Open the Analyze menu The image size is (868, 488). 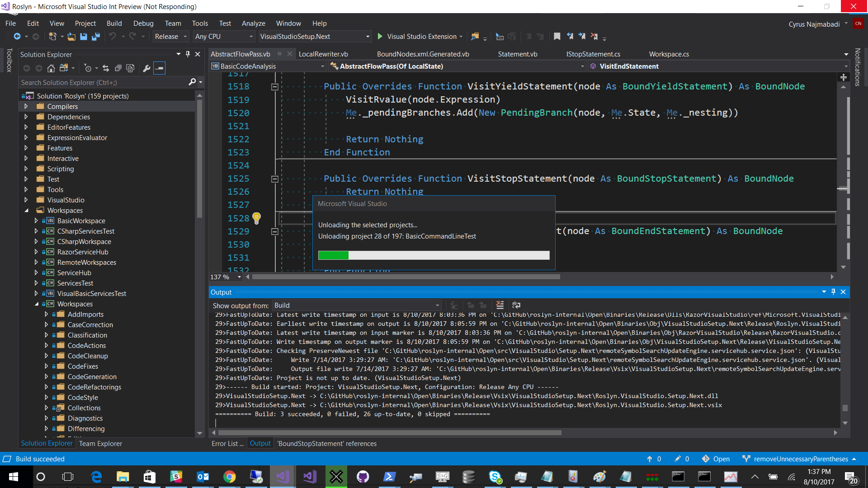253,23
